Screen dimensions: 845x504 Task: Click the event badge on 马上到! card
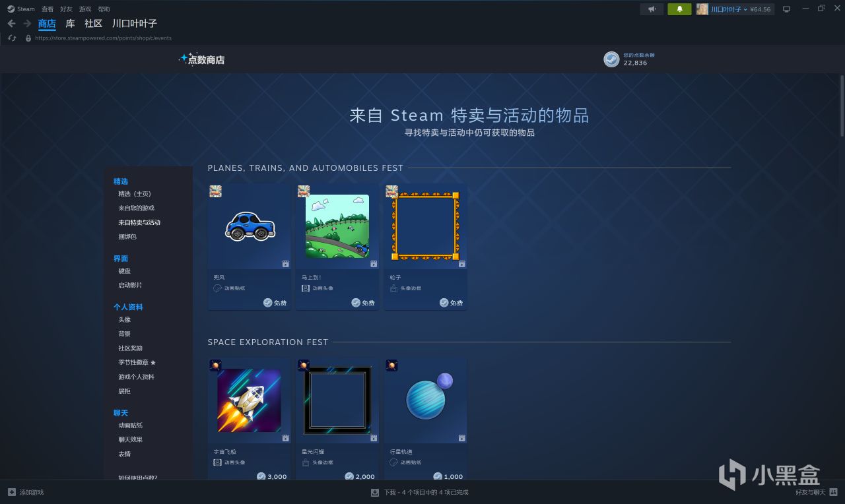pyautogui.click(x=304, y=191)
